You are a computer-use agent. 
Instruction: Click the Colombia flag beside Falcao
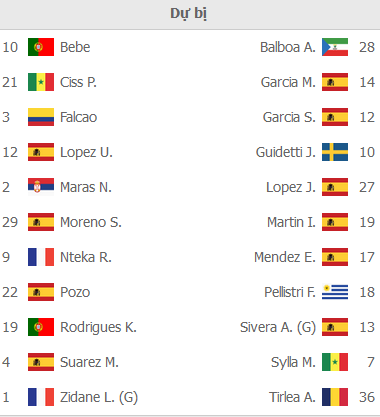[41, 117]
